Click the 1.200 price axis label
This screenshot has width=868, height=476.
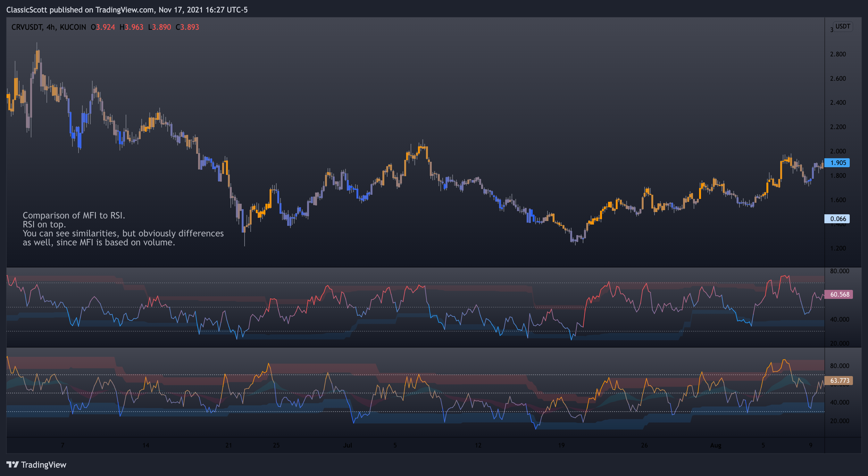(838, 249)
